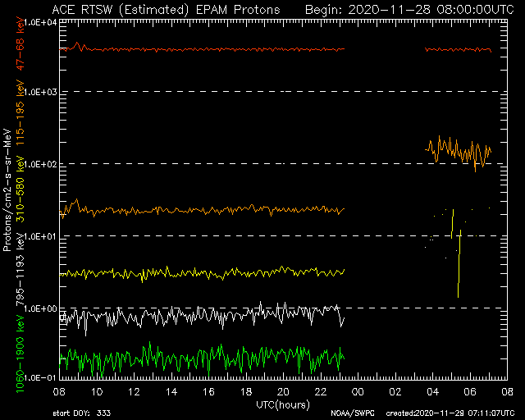Click the UTC(hours) axis title

coord(283,404)
